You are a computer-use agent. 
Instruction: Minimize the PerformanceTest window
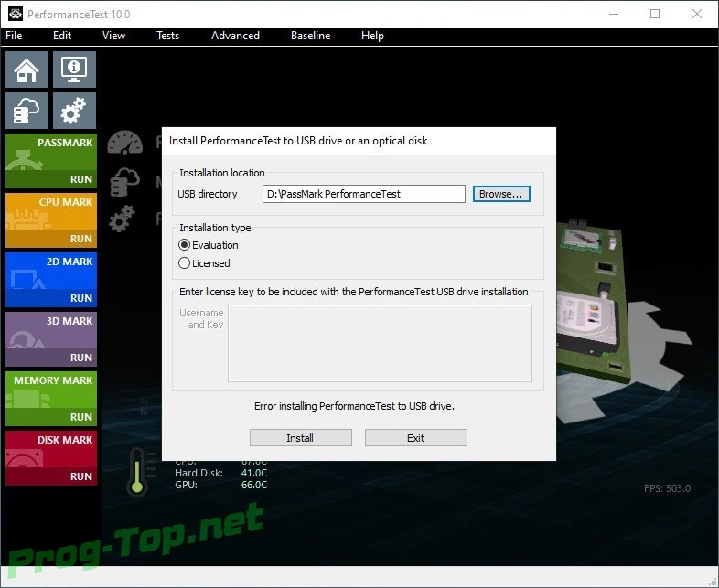(x=614, y=15)
